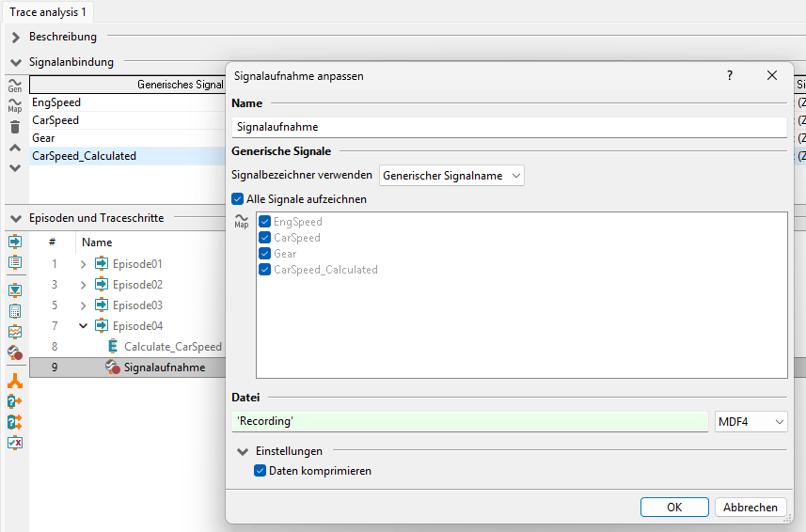Add signal recording via toolbar record icon
The height and width of the screenshot is (532, 806).
pos(15,352)
